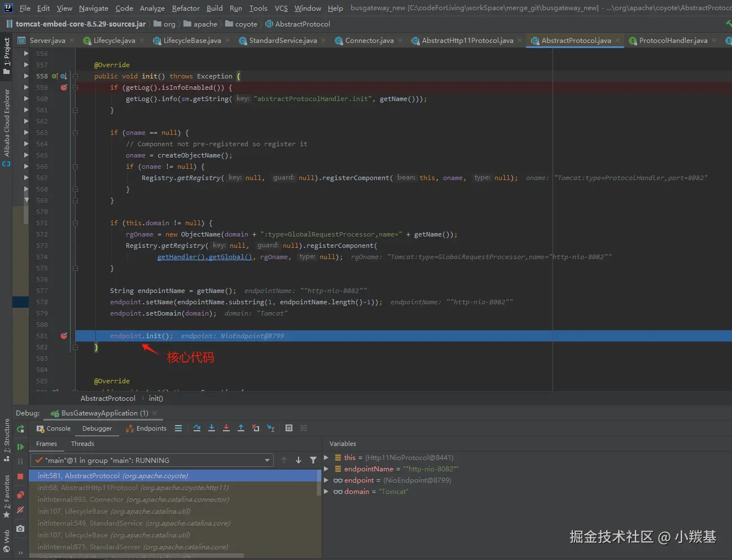Viewport: 732px width, 560px height.
Task: Collapse the code fold at line 566
Action: (x=75, y=167)
